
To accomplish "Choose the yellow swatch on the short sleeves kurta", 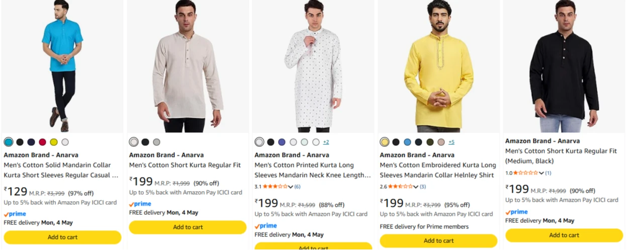I will [54, 142].
